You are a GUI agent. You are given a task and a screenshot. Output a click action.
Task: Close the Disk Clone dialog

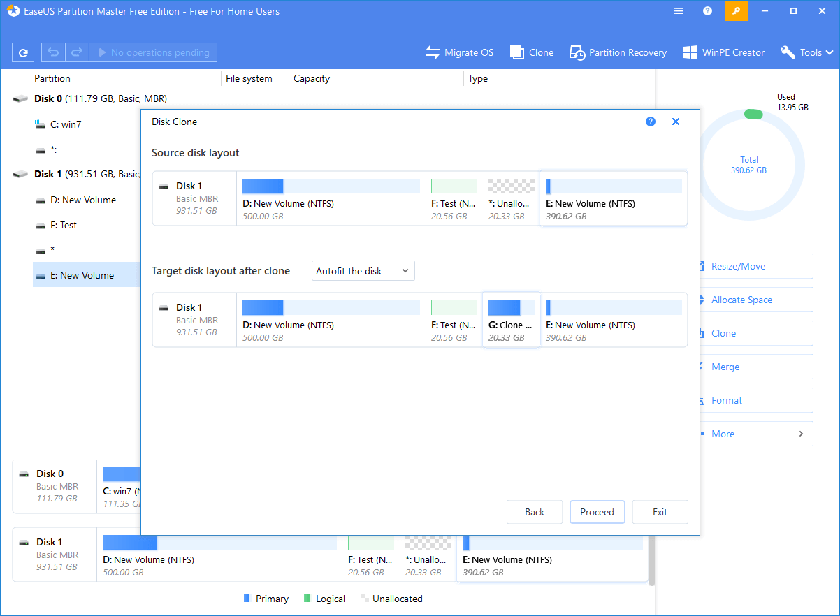[676, 122]
